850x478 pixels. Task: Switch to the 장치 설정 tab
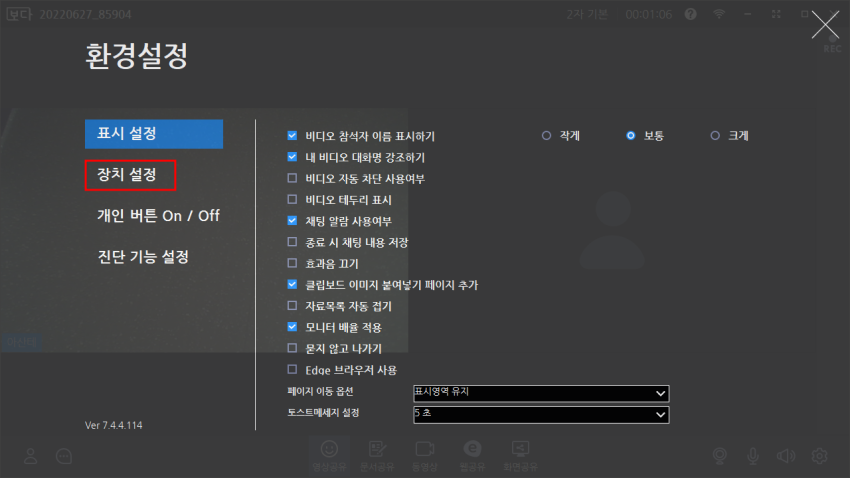[127, 175]
